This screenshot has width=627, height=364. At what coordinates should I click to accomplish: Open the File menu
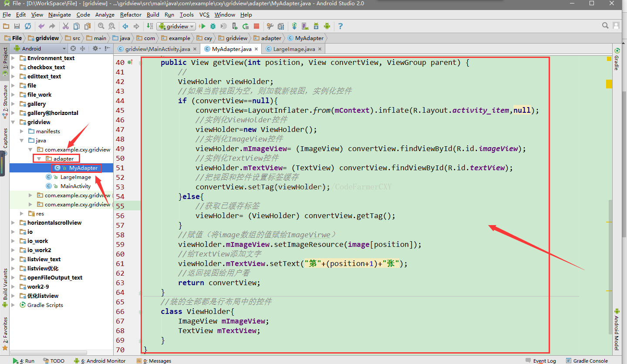[7, 14]
